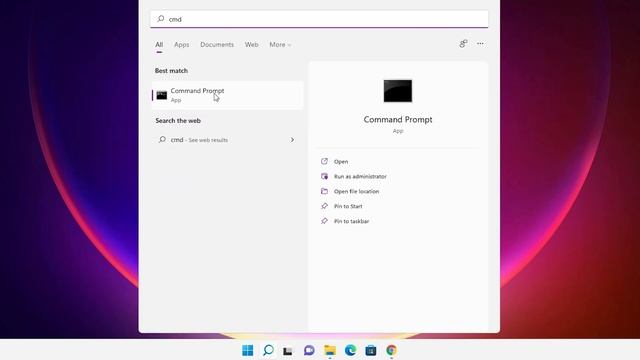Choose Pin to Start

348,206
